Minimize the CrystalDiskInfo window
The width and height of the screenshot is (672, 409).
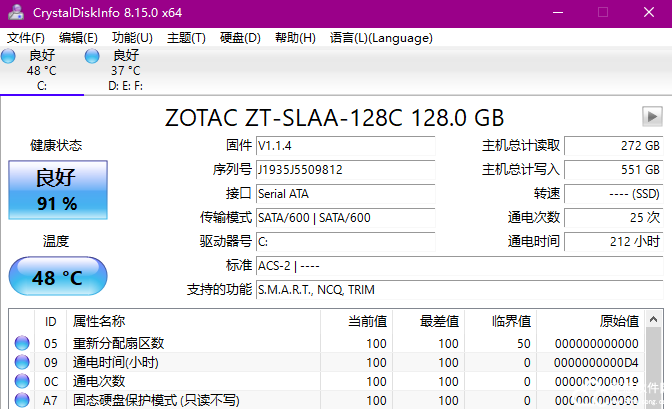[x=558, y=12]
